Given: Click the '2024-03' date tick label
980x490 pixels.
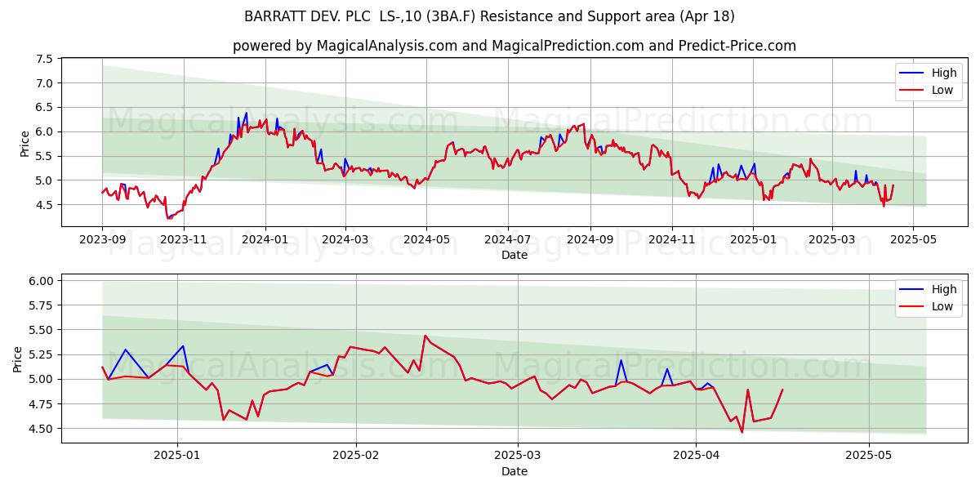Looking at the screenshot, I should pos(345,239).
